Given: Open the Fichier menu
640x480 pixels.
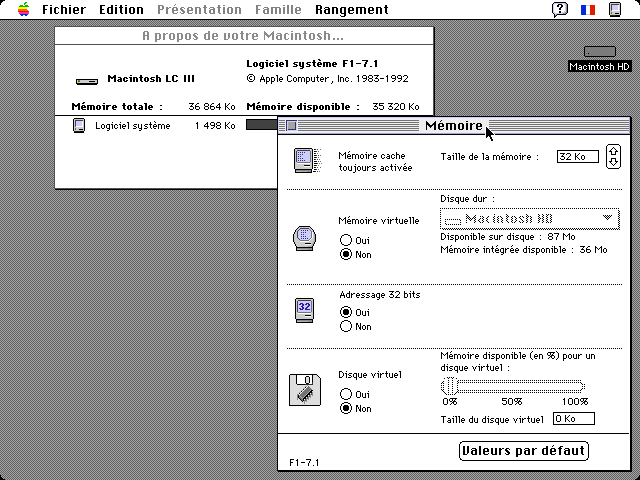Looking at the screenshot, I should [64, 9].
